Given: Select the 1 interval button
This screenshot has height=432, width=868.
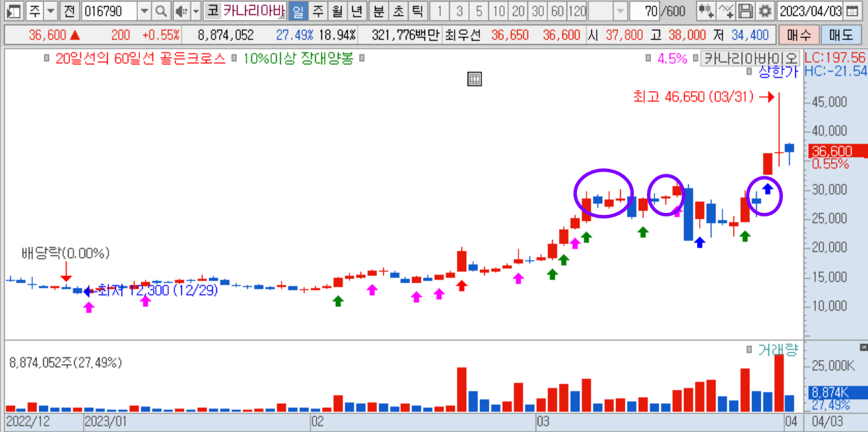Looking at the screenshot, I should tap(439, 10).
